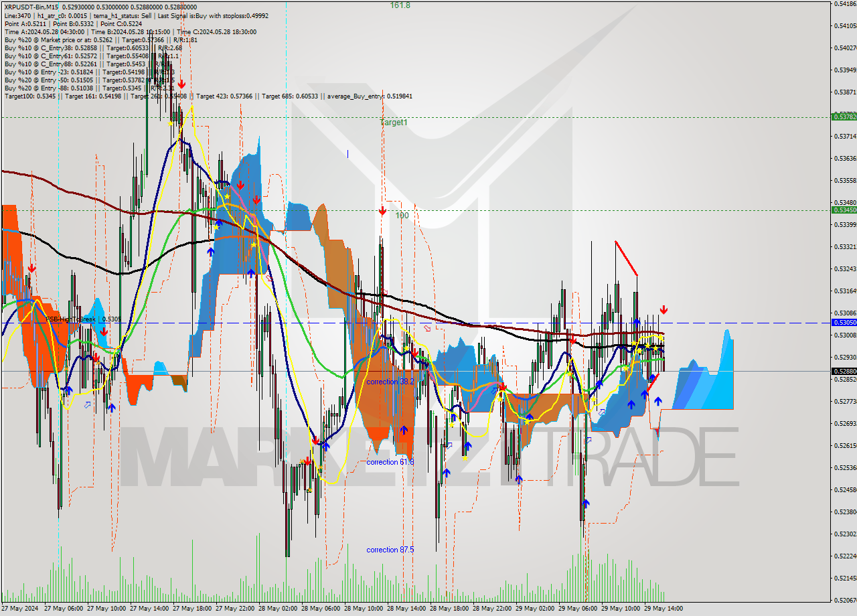Click the '27 May 22:00' time label

[235, 609]
